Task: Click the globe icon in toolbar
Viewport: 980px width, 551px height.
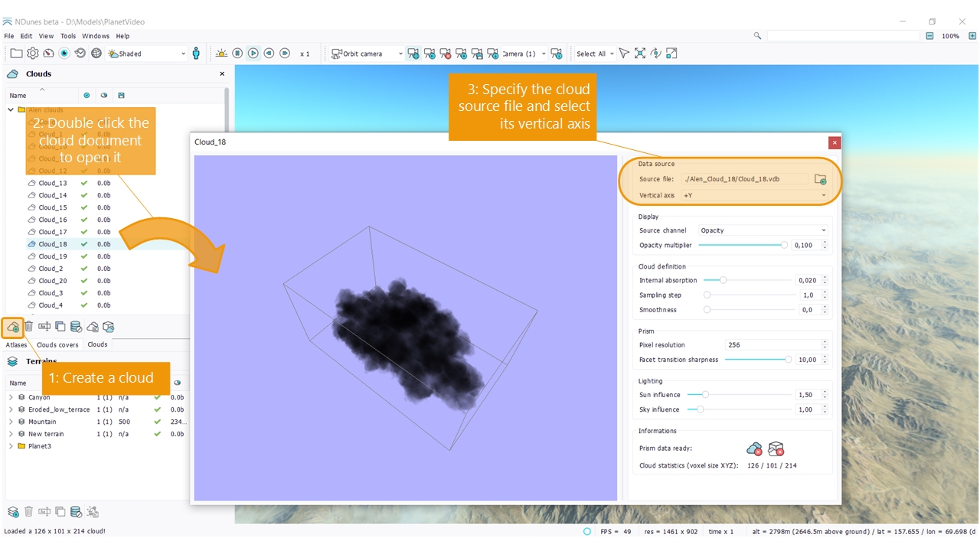Action: coord(96,54)
